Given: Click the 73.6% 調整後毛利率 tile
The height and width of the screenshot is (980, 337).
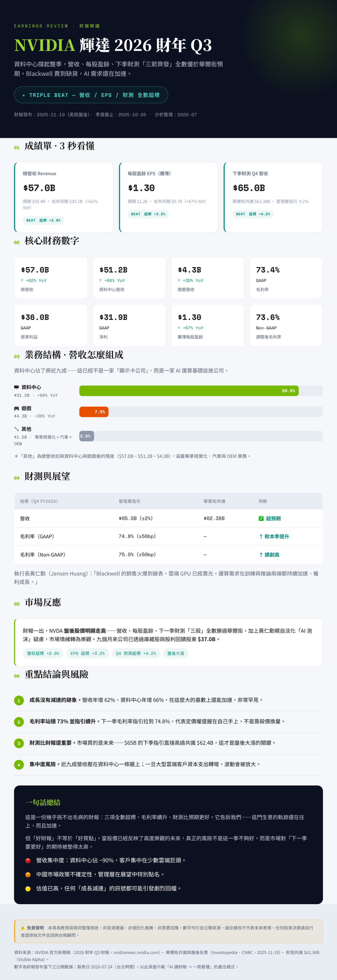Looking at the screenshot, I should tap(286, 325).
